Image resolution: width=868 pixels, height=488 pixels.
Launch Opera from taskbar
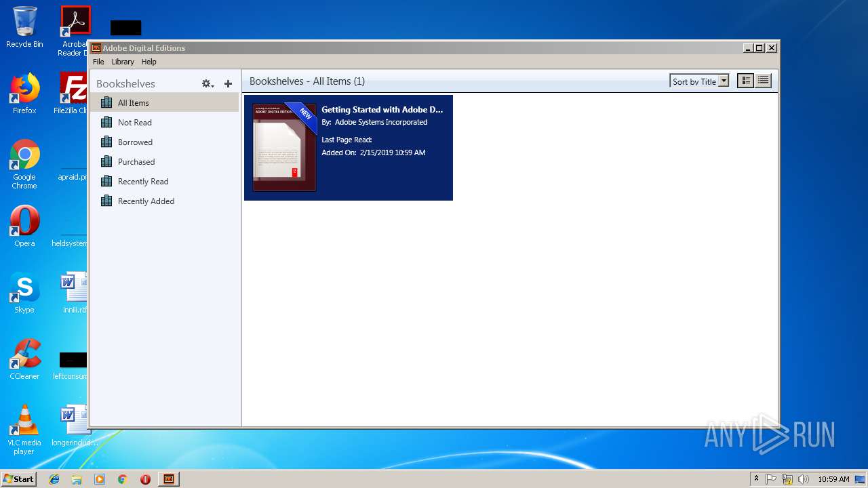coord(145,479)
